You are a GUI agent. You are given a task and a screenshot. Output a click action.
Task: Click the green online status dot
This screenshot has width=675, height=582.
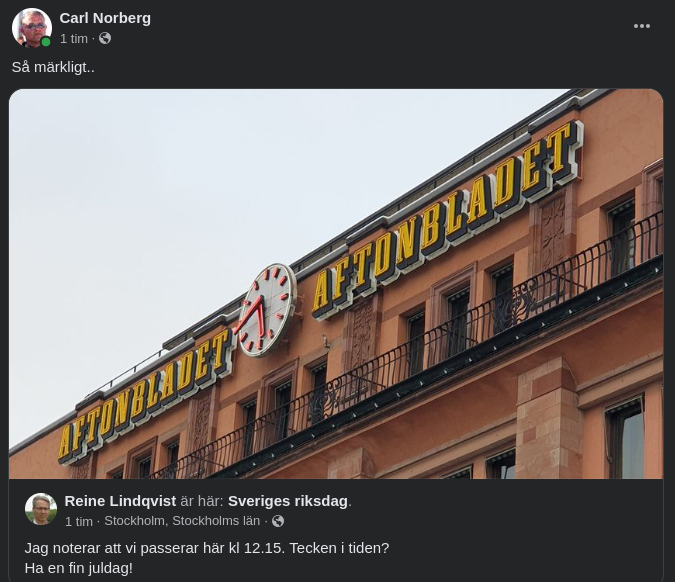46,42
